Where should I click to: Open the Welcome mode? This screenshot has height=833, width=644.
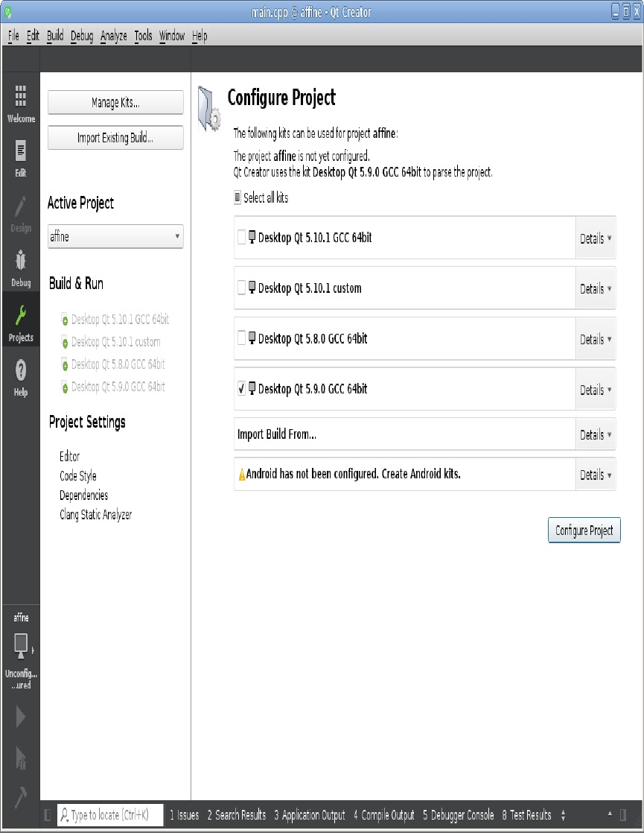pyautogui.click(x=21, y=104)
